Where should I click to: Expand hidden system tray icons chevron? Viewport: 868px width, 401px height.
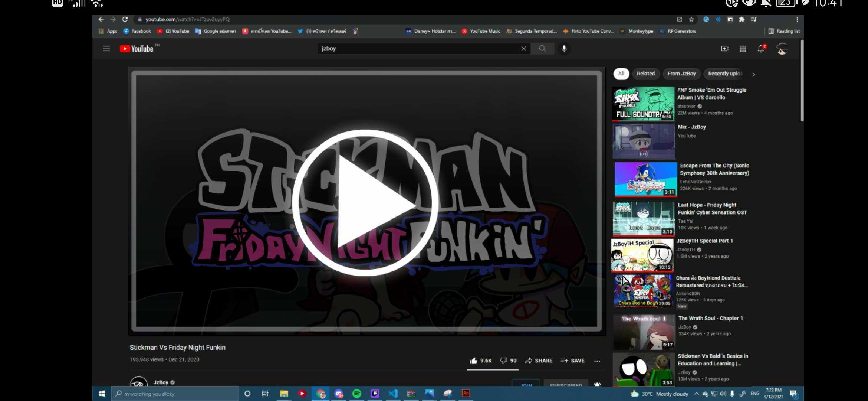coord(696,394)
